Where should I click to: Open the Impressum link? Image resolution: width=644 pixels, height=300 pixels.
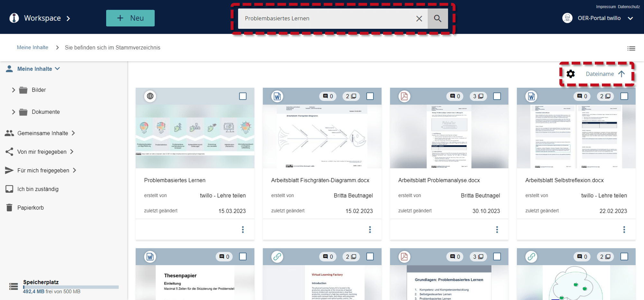[x=605, y=7]
